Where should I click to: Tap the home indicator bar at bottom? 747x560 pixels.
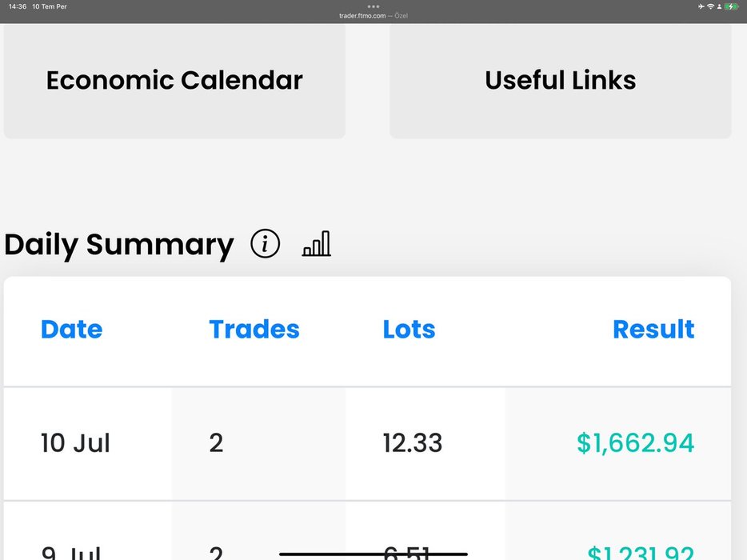tap(373, 554)
